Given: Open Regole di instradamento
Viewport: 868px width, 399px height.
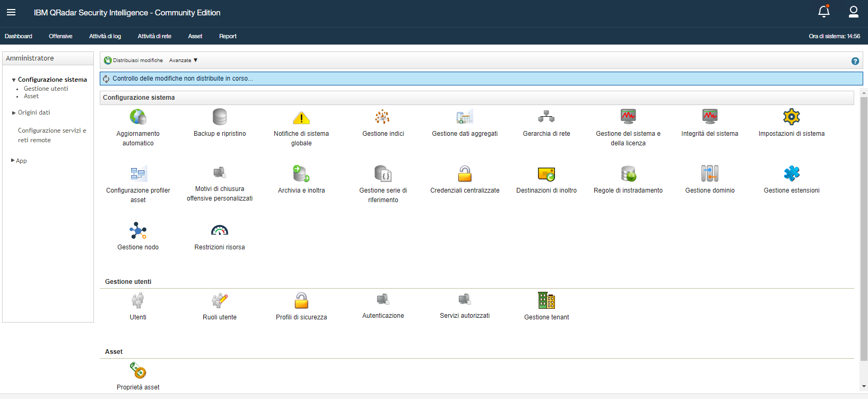Looking at the screenshot, I should tap(628, 180).
